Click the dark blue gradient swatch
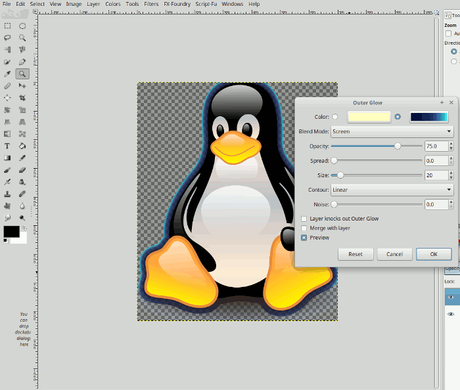Screen dimensions: 460x390 (x=429, y=117)
